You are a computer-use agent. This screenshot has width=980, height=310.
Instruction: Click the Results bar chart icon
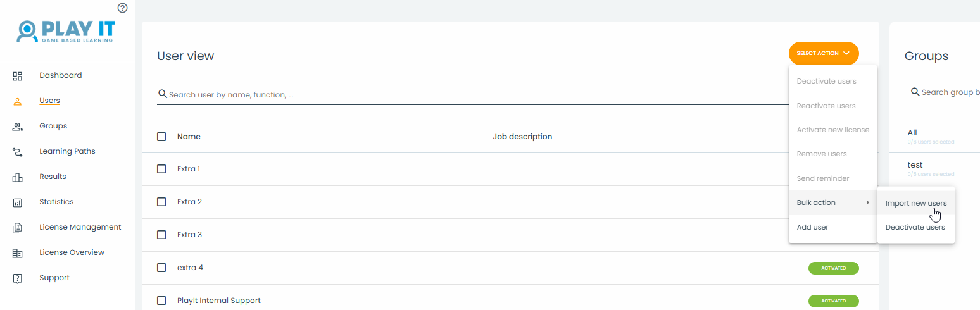(18, 177)
